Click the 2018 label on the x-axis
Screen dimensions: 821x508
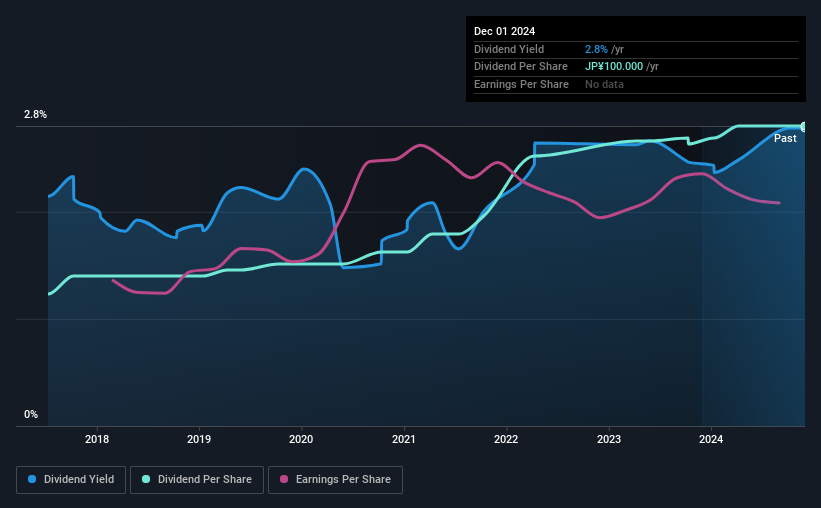(x=97, y=439)
